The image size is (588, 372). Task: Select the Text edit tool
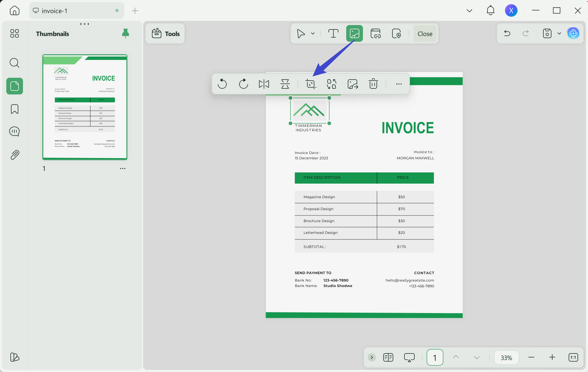coord(333,34)
